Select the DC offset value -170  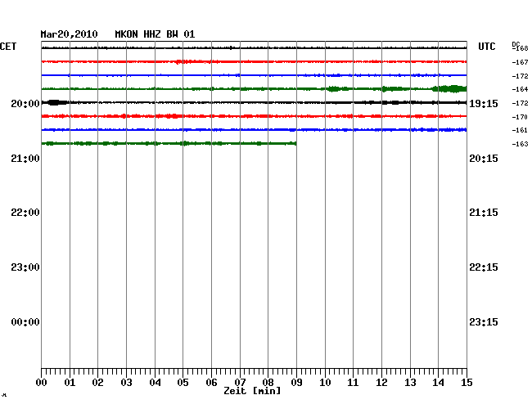520,117
